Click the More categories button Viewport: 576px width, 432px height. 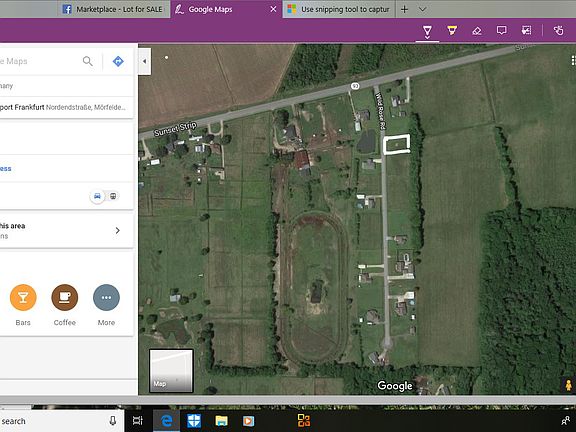pyautogui.click(x=107, y=298)
